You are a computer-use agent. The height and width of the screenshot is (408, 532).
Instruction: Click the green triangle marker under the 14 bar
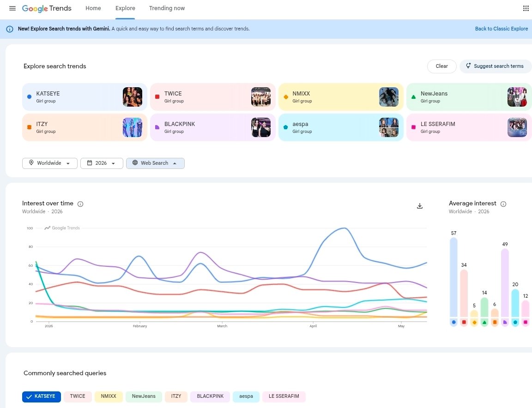[484, 322]
